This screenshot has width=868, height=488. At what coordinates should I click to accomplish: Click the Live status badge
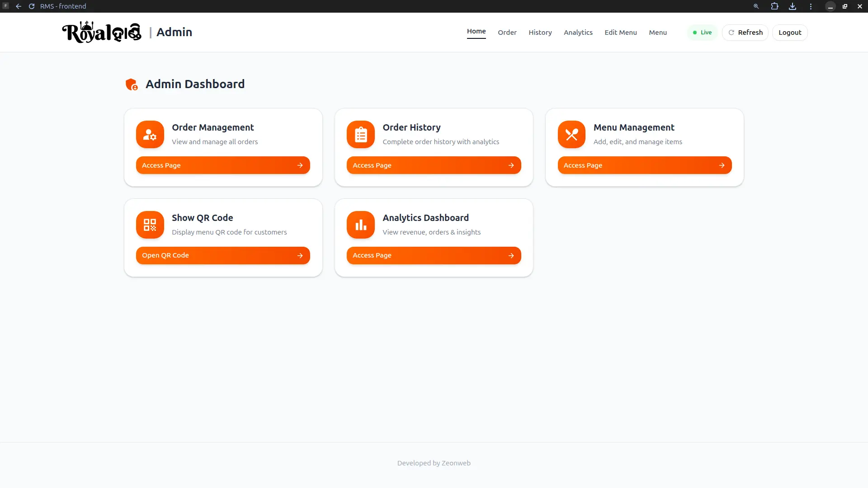(x=702, y=33)
